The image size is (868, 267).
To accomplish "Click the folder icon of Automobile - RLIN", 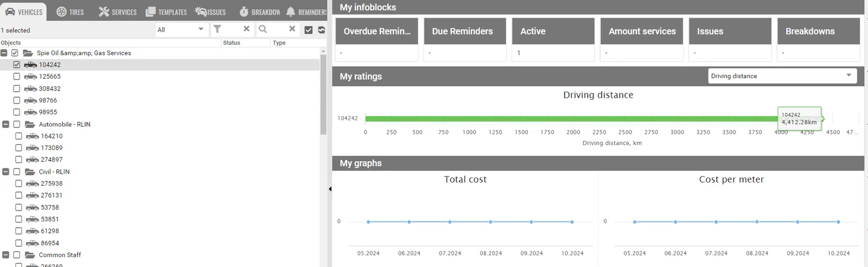I will pyautogui.click(x=30, y=124).
